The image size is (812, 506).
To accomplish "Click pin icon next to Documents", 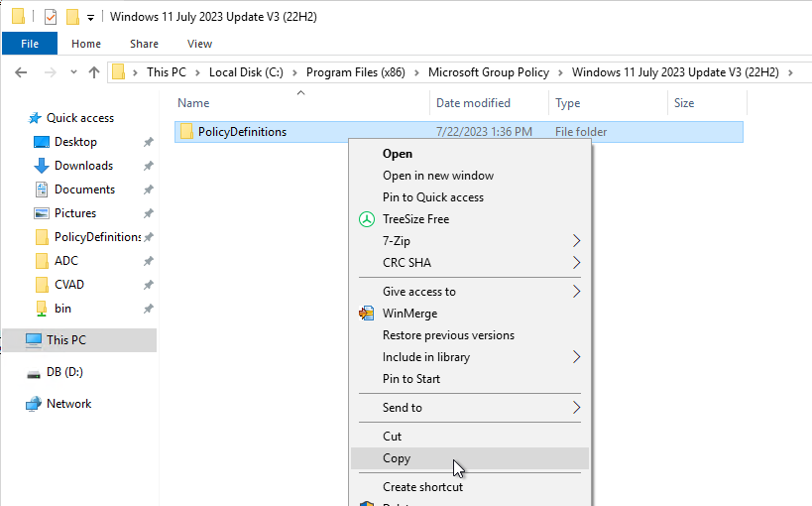I will [x=148, y=190].
